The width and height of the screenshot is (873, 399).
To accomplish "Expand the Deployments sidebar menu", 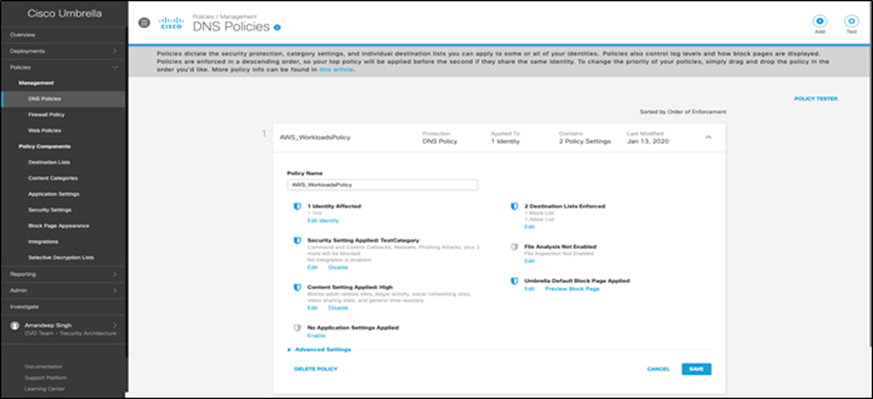I will click(63, 51).
